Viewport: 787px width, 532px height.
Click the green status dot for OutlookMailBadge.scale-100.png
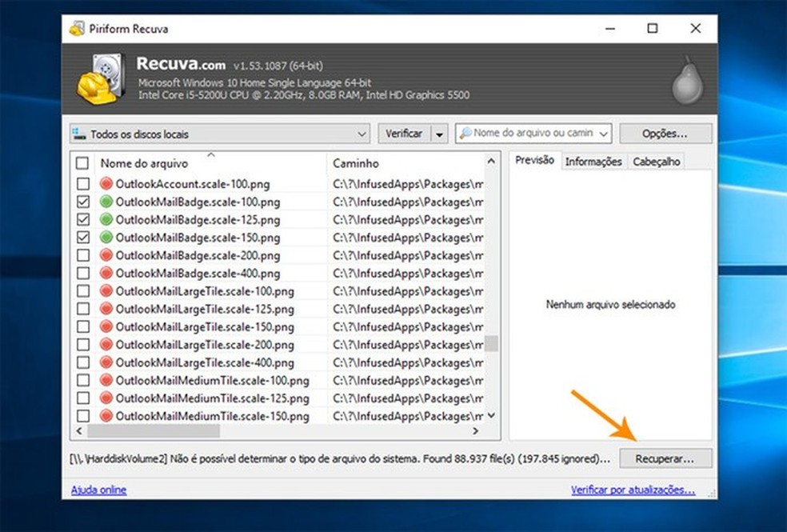[x=106, y=202]
